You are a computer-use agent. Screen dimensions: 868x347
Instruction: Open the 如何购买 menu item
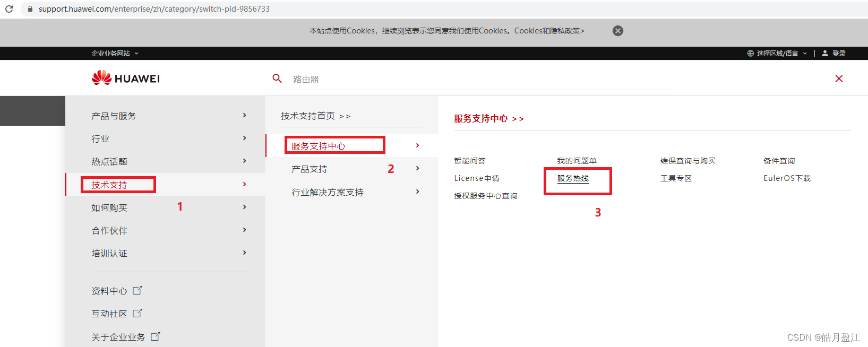click(109, 207)
